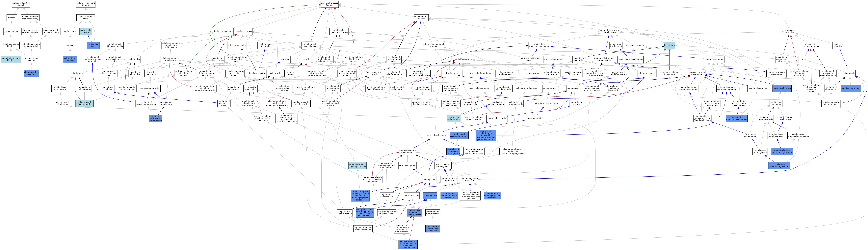Click the bottom 'negative regulation of axon extension involved in axon guidance' node
868x250 pixels.
point(408,245)
